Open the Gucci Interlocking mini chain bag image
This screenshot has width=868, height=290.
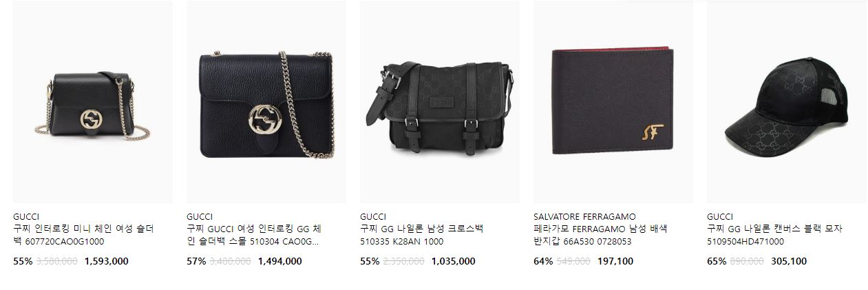(x=93, y=102)
